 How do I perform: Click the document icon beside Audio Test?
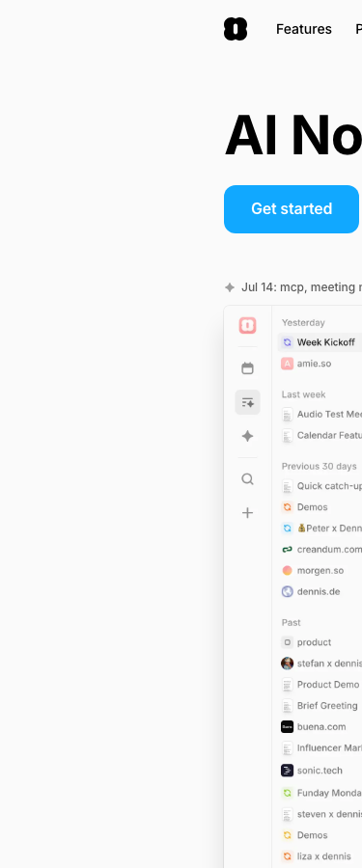287,414
